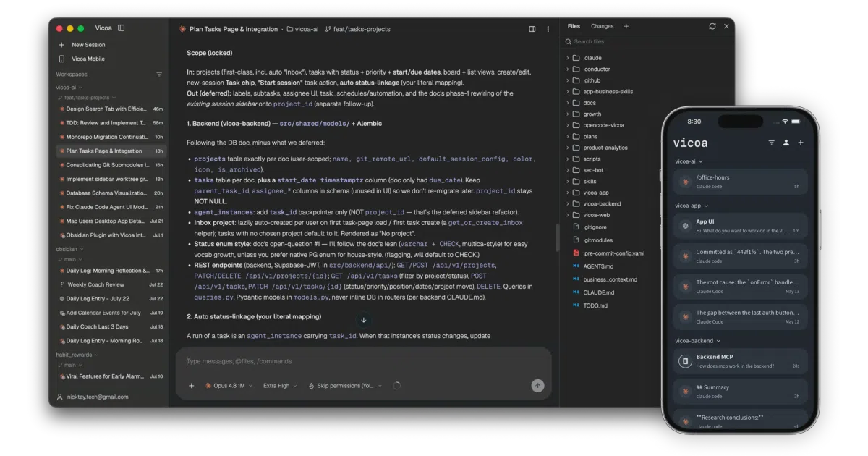This screenshot has height=456, width=868.
Task: Collapse the vicoa-app group on the phone
Action: 691,206
